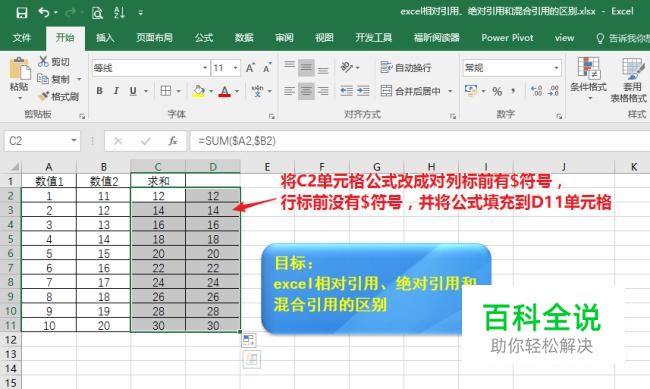Click Format Painter (格式刷)

click(58, 97)
